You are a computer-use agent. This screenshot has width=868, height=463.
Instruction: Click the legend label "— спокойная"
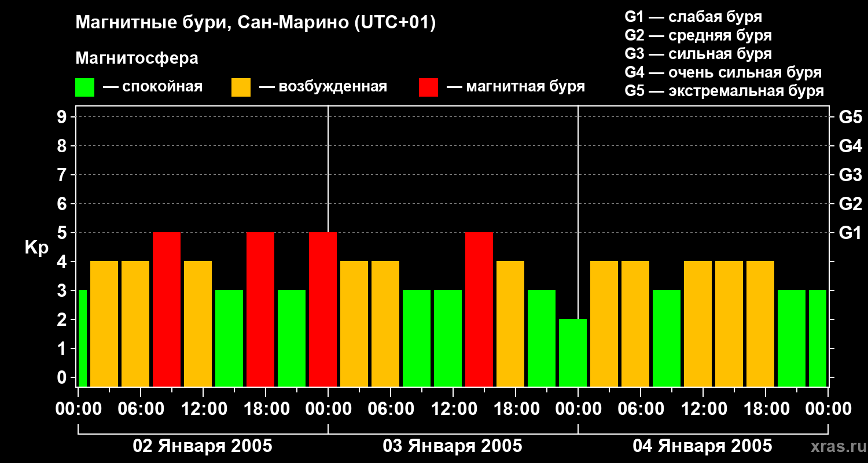pos(153,87)
